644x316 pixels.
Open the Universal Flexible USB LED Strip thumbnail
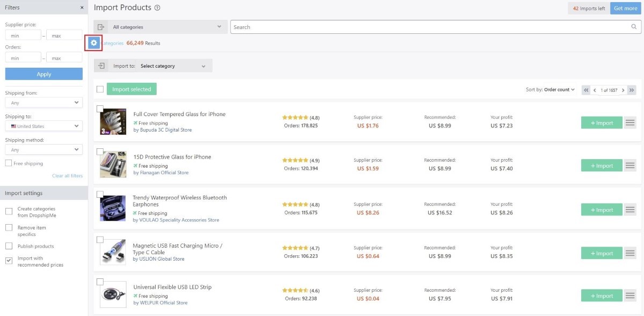coord(113,295)
